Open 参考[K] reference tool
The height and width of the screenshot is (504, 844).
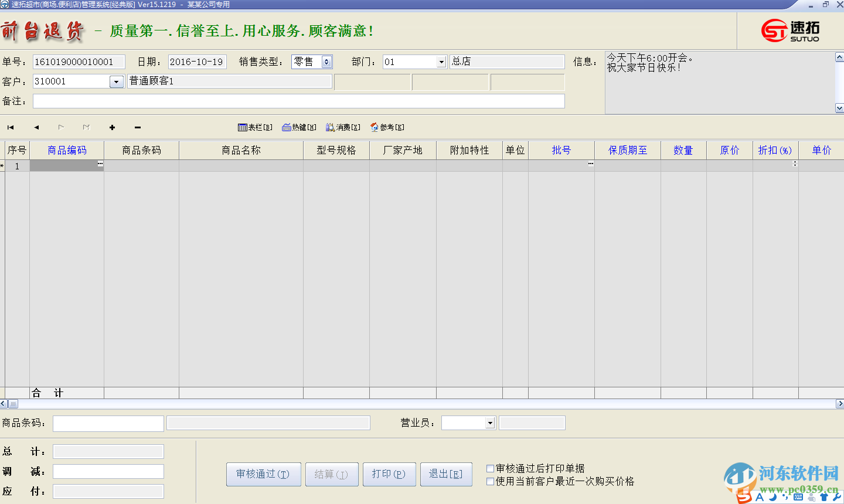(x=387, y=127)
